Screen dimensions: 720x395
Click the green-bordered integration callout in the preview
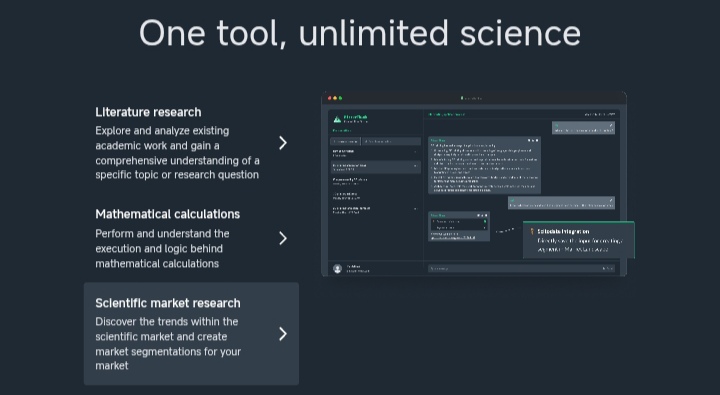point(579,240)
